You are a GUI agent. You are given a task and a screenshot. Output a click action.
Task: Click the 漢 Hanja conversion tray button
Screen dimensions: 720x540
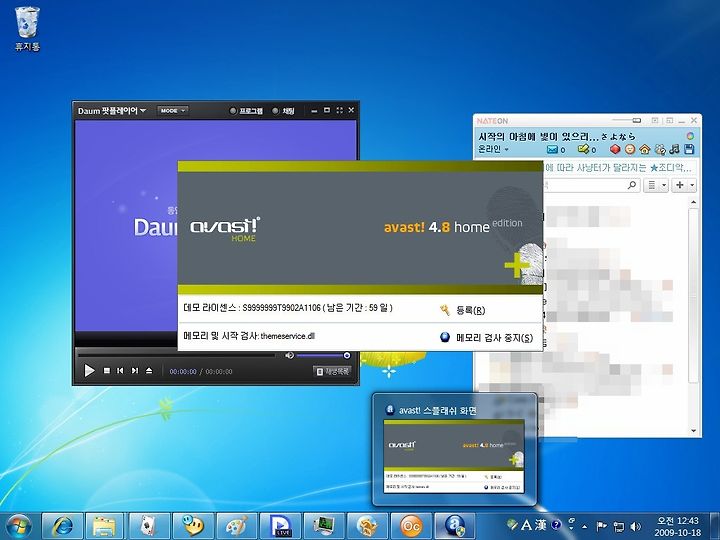tap(540, 524)
